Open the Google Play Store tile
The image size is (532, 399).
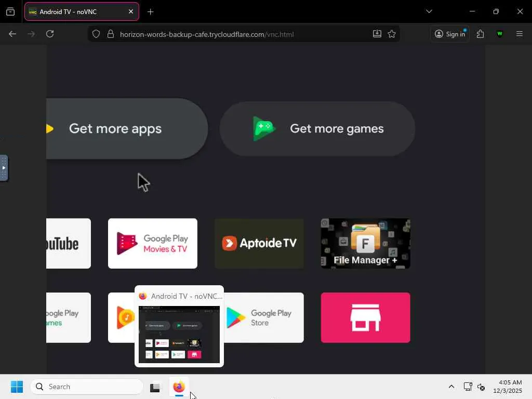pyautogui.click(x=263, y=317)
